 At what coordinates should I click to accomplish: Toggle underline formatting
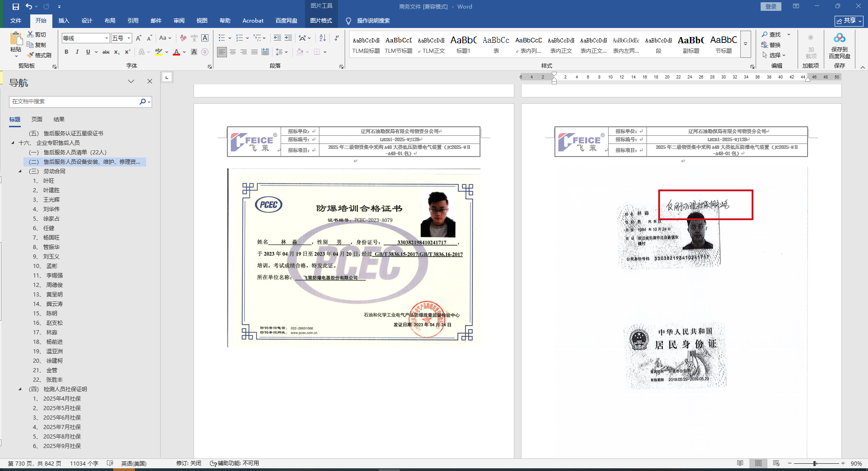[88, 52]
